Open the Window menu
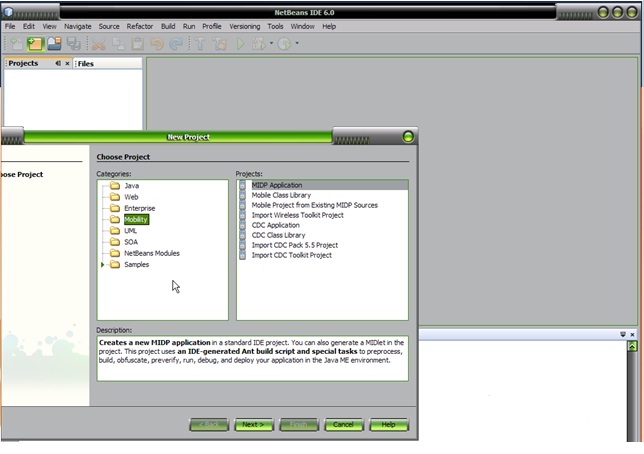The image size is (644, 454). coord(303,26)
